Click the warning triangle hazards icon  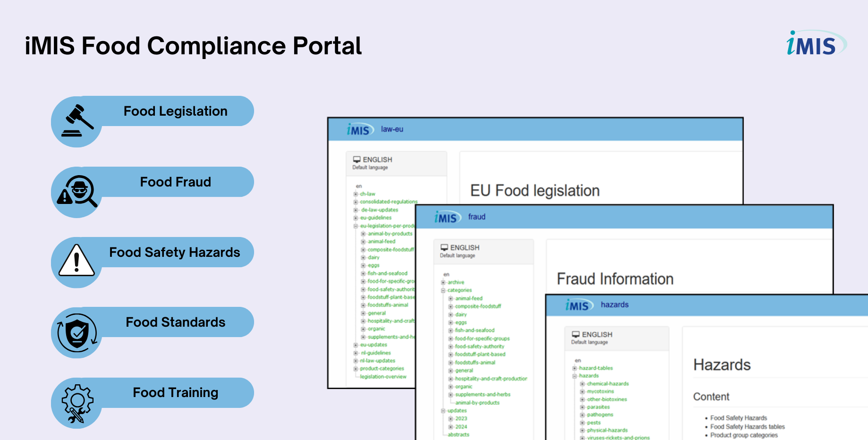click(x=77, y=260)
